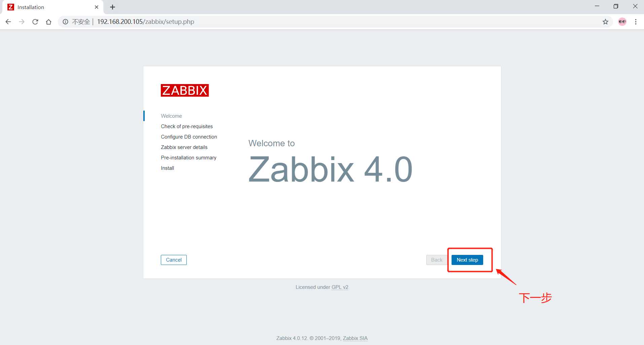The height and width of the screenshot is (345, 644).
Task: Select the Installation browser tab
Action: click(53, 7)
